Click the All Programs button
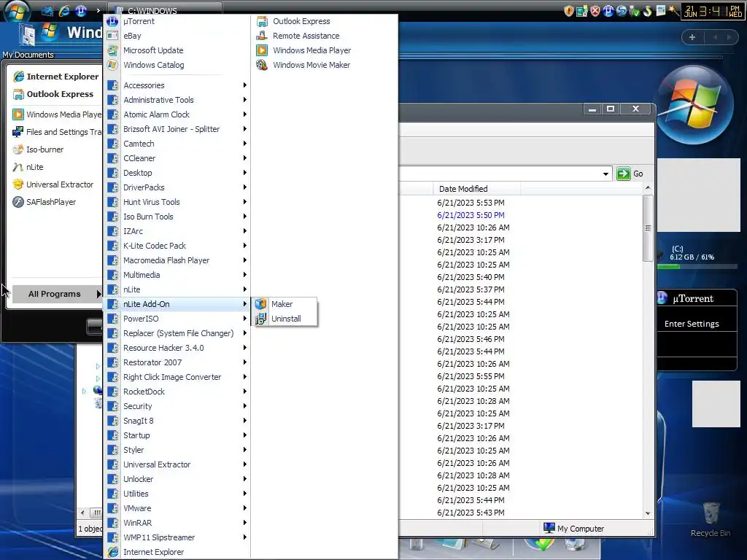Image resolution: width=747 pixels, height=560 pixels. [x=57, y=294]
